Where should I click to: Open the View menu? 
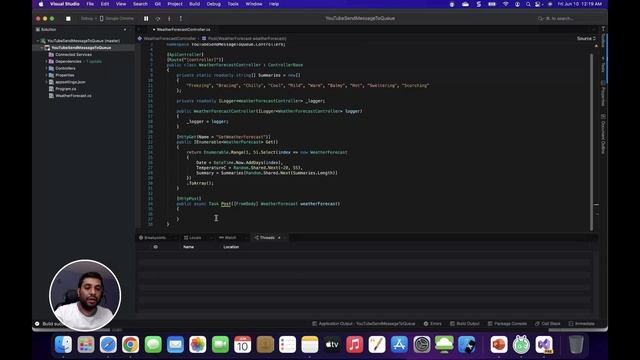121,4
